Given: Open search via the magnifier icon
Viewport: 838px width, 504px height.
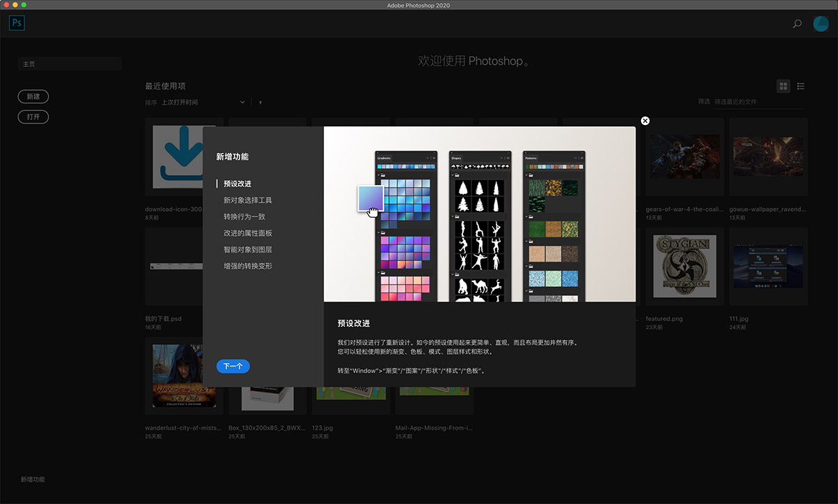Looking at the screenshot, I should click(797, 24).
